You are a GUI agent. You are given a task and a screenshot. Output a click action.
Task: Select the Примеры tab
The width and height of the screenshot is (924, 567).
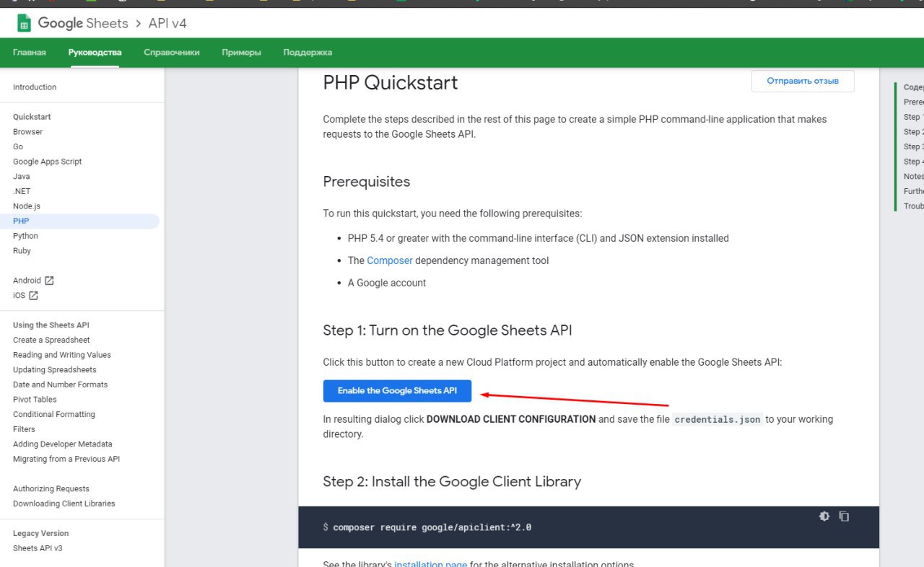coord(241,53)
